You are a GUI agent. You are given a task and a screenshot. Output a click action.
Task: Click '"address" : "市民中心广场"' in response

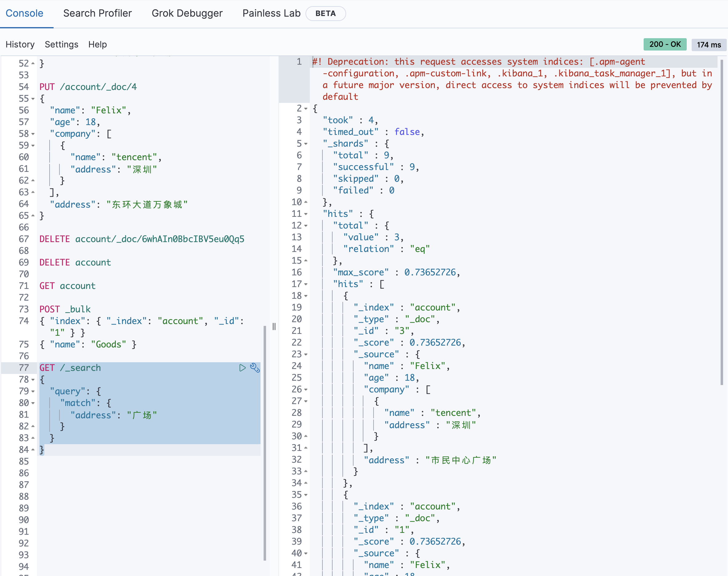point(430,460)
